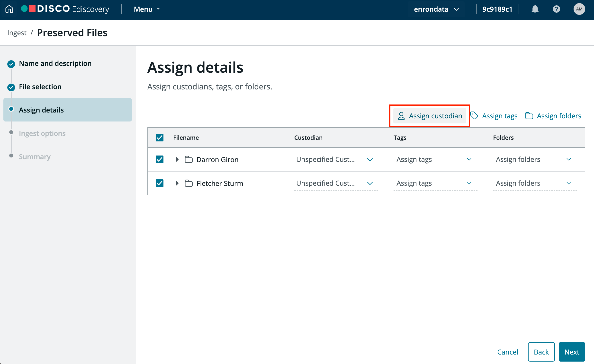Click the File selection completed checkmark icon
This screenshot has width=594, height=364.
tap(11, 87)
